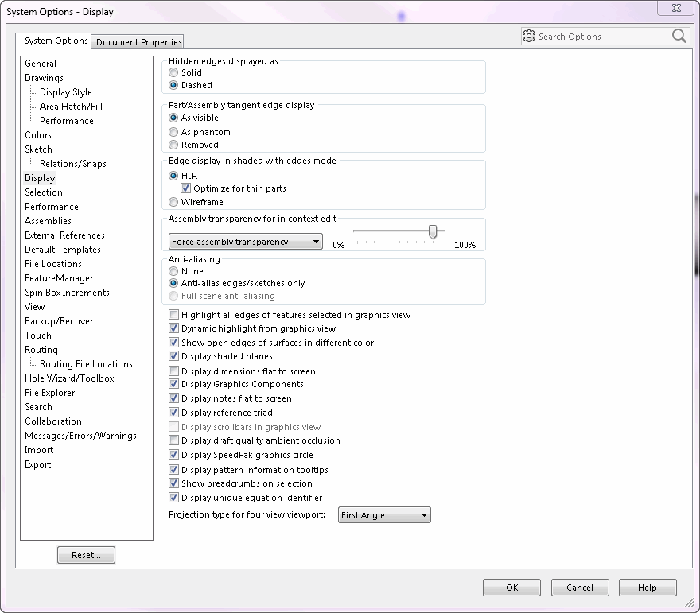Select Solid for hidden edges

click(x=173, y=72)
